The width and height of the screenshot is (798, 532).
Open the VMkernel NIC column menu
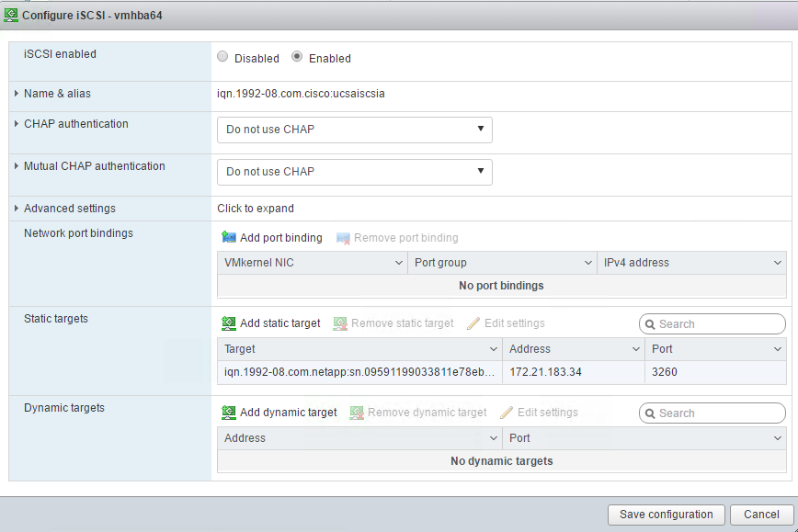pyautogui.click(x=398, y=263)
